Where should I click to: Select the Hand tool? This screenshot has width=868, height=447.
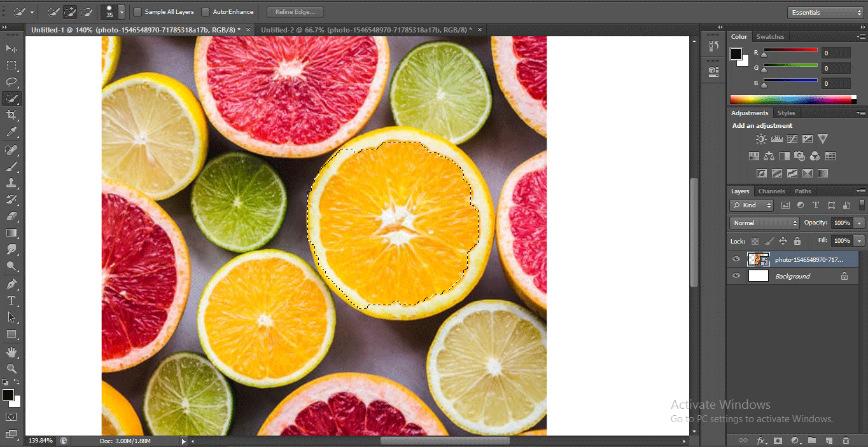click(x=11, y=352)
